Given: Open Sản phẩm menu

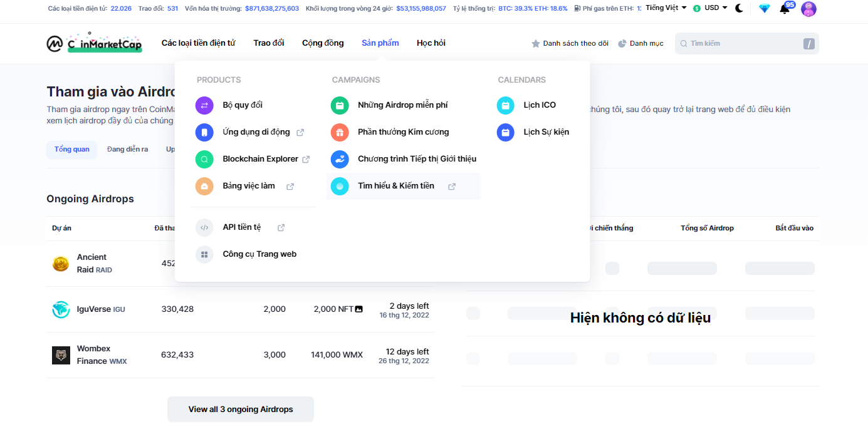Looking at the screenshot, I should [380, 43].
